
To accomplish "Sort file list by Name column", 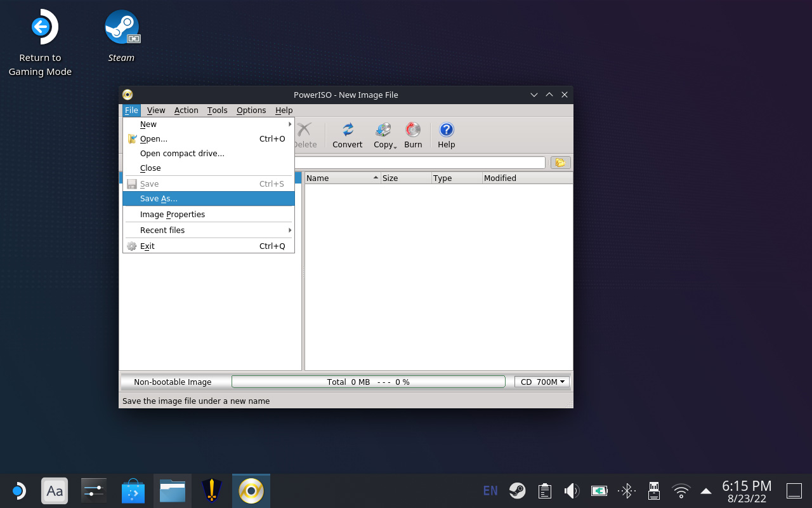I will (343, 178).
